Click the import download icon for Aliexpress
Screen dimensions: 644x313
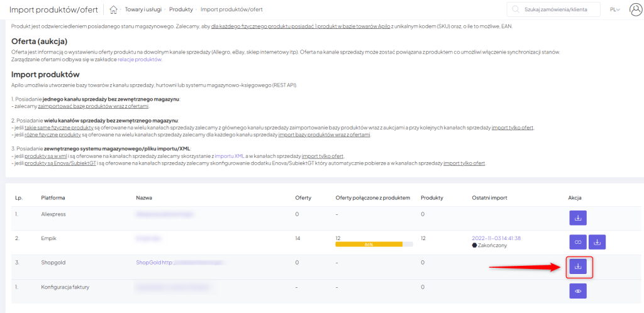(x=578, y=217)
